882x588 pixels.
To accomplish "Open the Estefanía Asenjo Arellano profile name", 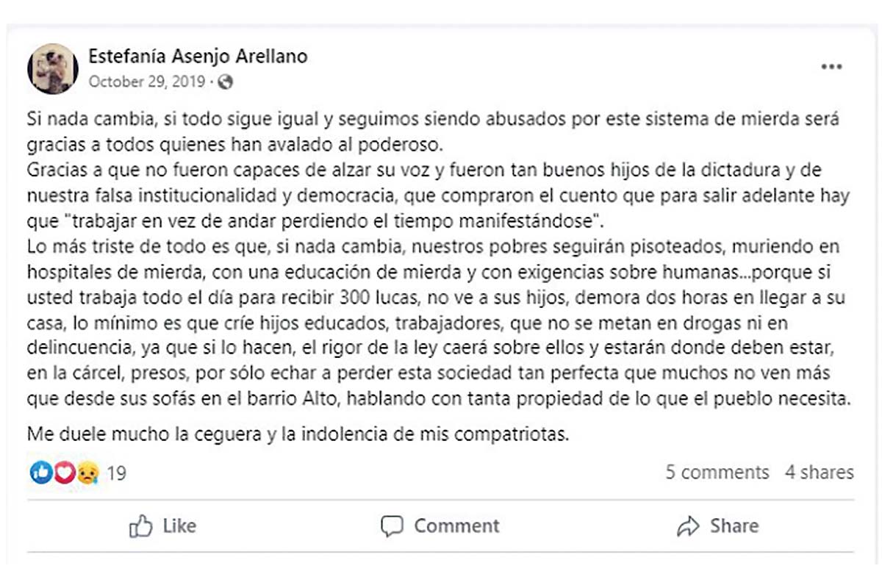I will (198, 56).
